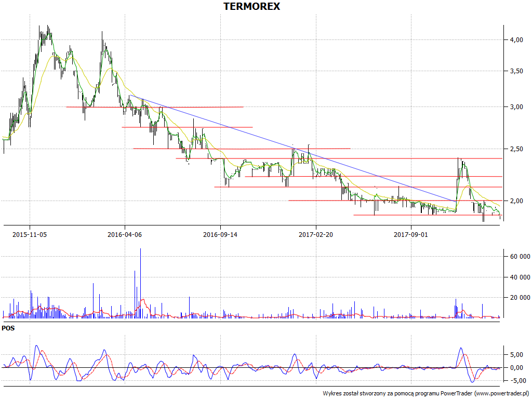Click the 2,50 price axis label

pyautogui.click(x=517, y=149)
